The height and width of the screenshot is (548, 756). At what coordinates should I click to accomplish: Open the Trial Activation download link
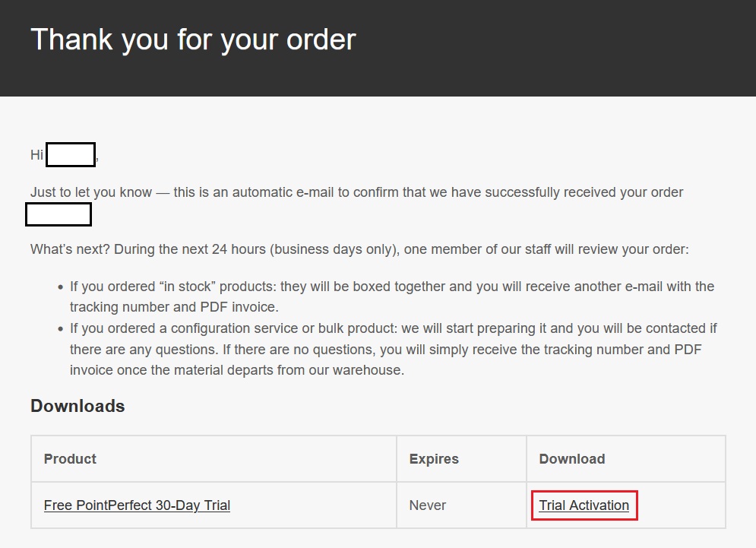click(584, 505)
